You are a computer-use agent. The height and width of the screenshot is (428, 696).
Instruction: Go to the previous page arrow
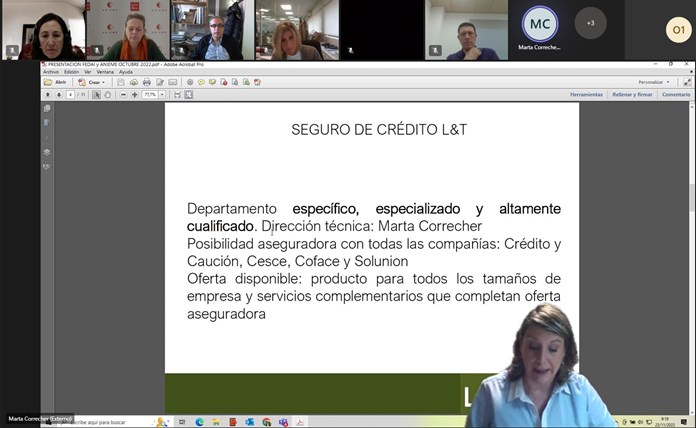[x=47, y=95]
